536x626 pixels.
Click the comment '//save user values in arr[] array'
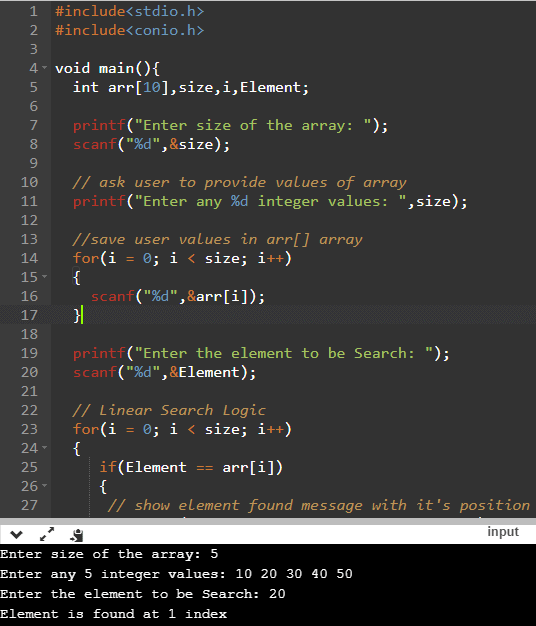pyautogui.click(x=218, y=240)
